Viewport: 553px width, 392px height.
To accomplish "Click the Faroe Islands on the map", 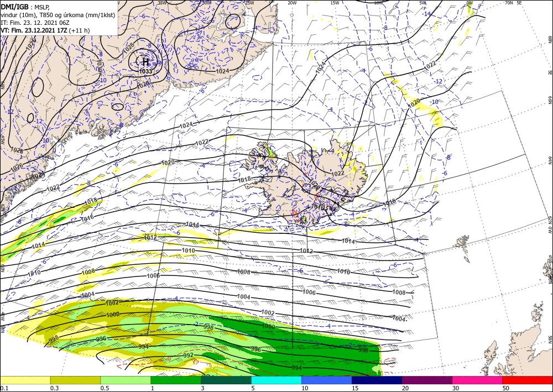I will 464,247.
